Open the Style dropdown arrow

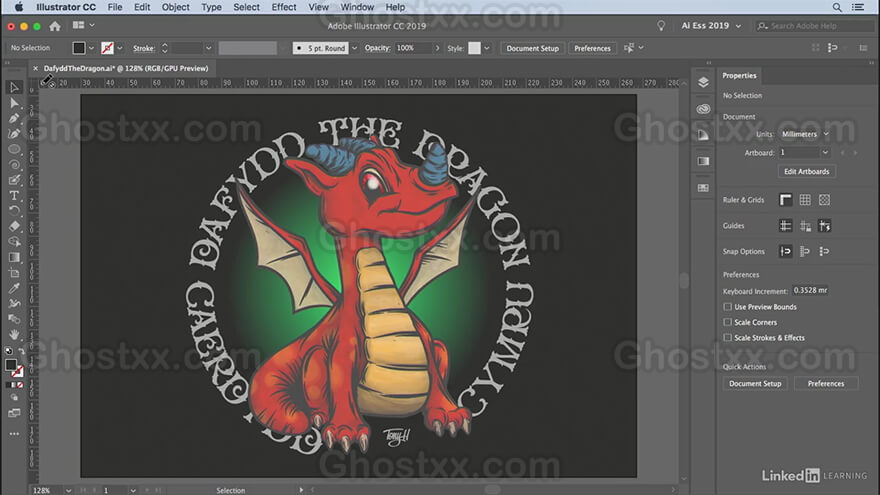(487, 48)
